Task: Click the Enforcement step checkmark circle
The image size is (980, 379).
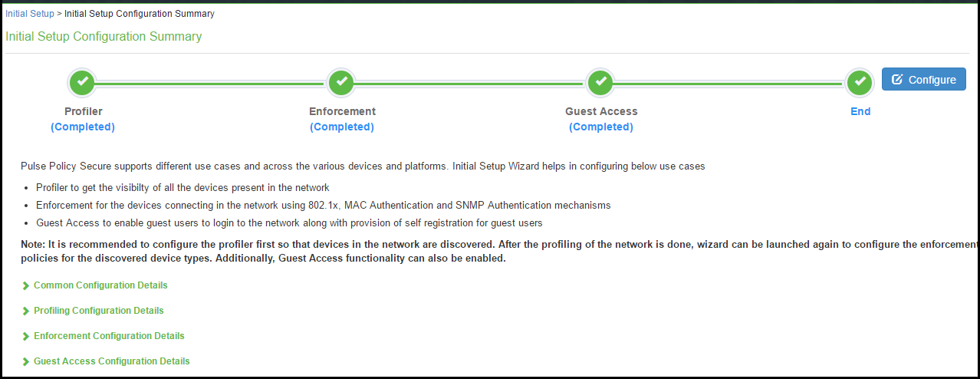Action: pos(341,81)
